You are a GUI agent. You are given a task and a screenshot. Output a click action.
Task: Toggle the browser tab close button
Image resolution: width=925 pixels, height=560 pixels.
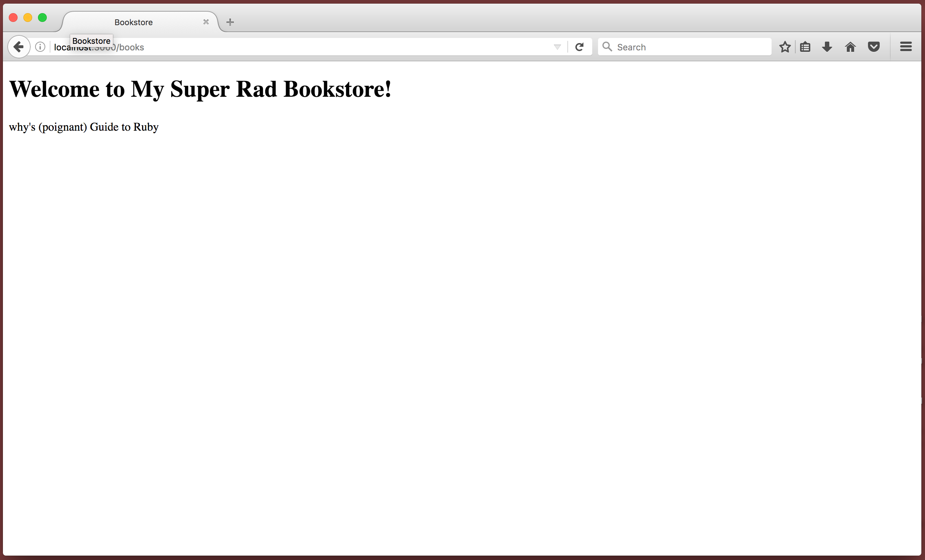click(206, 22)
